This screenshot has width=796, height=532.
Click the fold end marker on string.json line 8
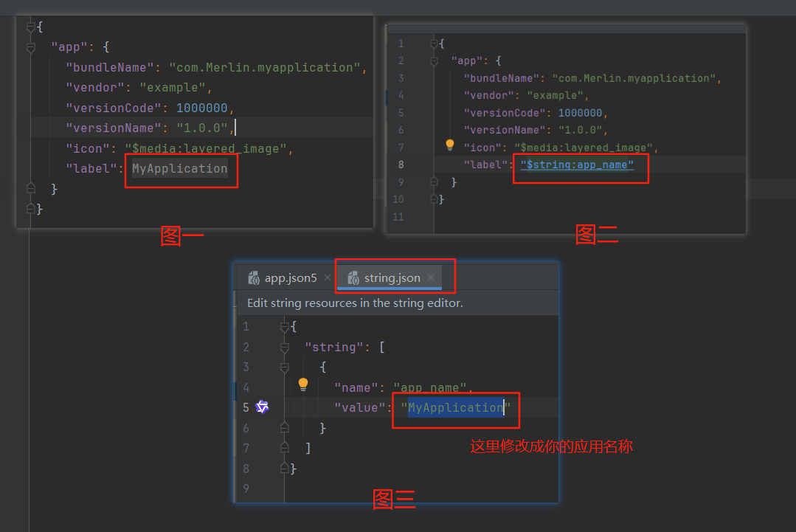click(x=284, y=468)
